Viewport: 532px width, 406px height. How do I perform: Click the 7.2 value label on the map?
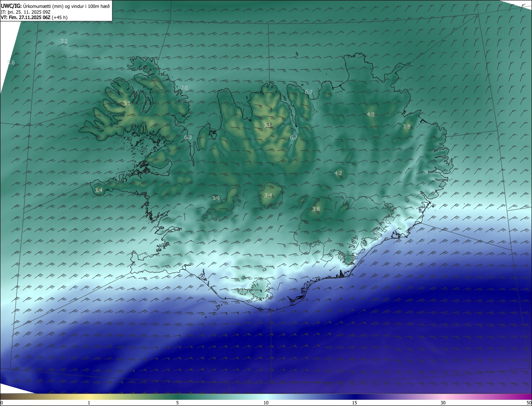[x=64, y=41]
